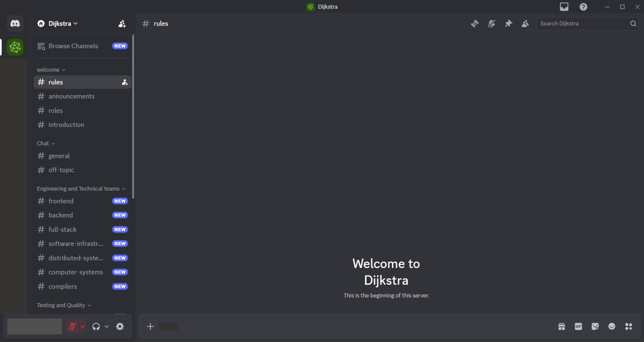Collapse Engineering and Technical teams category
The height and width of the screenshot is (342, 644).
81,189
